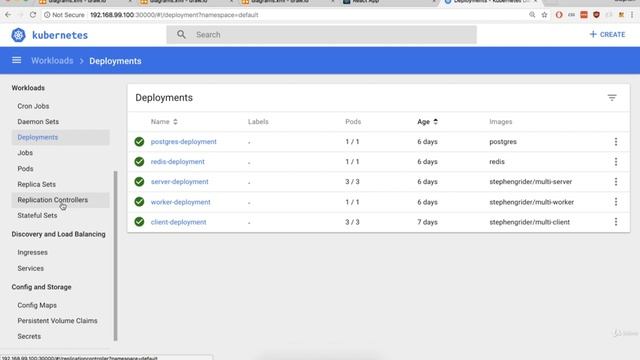Open Secrets in sidebar

point(29,336)
